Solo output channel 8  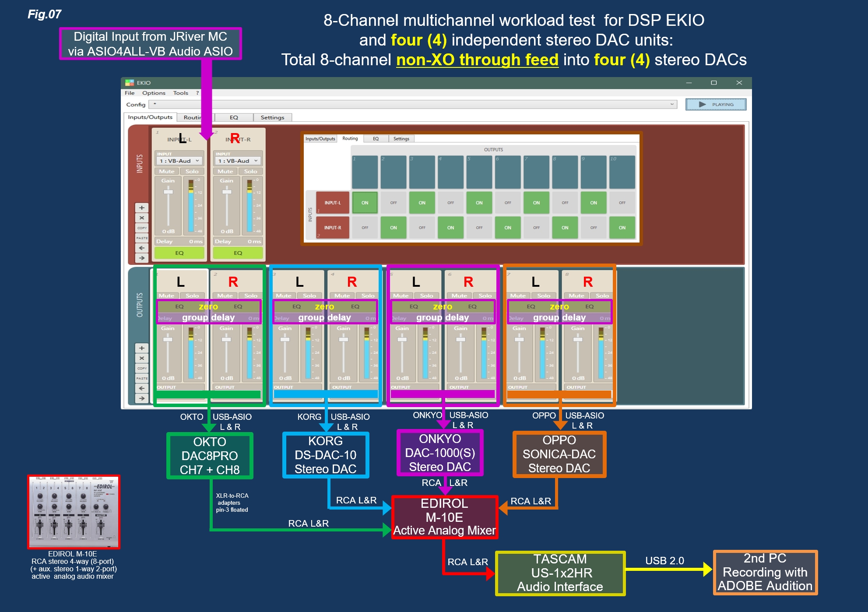click(x=602, y=295)
